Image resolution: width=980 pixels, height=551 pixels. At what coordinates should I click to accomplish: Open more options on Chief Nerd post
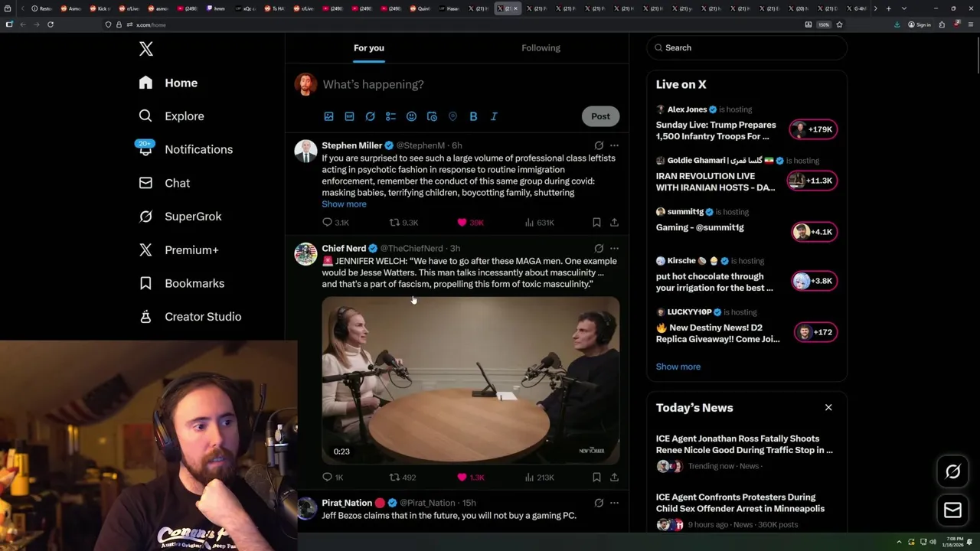[614, 249]
